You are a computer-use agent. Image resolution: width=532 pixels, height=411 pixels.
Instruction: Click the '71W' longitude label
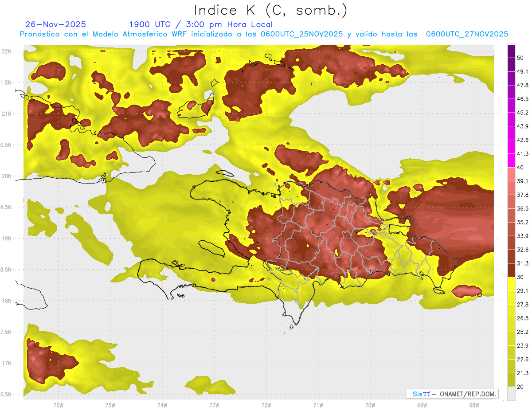click(x=318, y=405)
